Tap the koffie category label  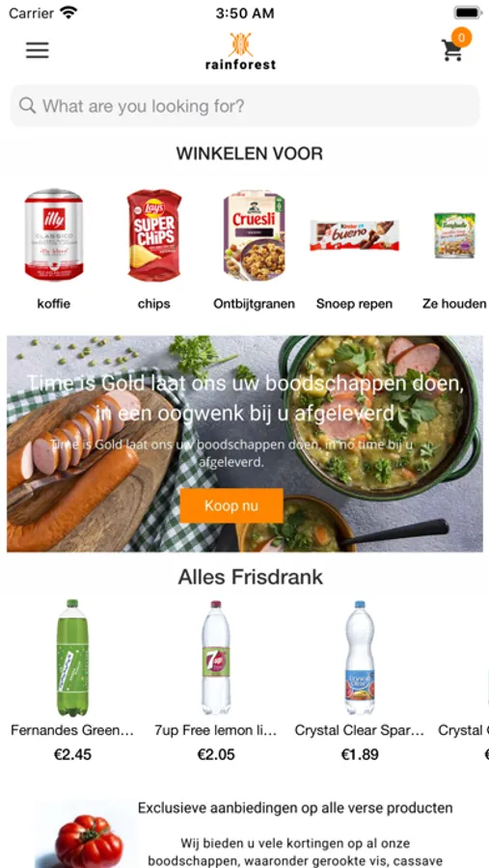(x=54, y=304)
